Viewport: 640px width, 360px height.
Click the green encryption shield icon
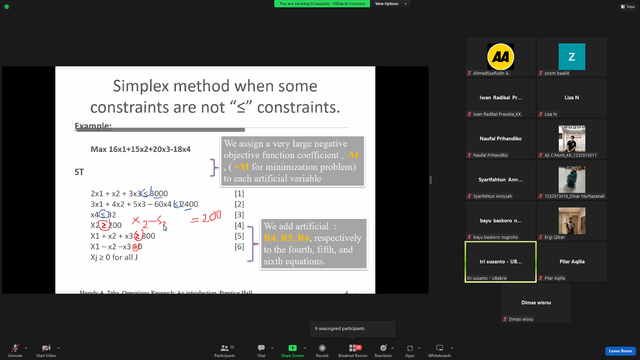coord(7,7)
